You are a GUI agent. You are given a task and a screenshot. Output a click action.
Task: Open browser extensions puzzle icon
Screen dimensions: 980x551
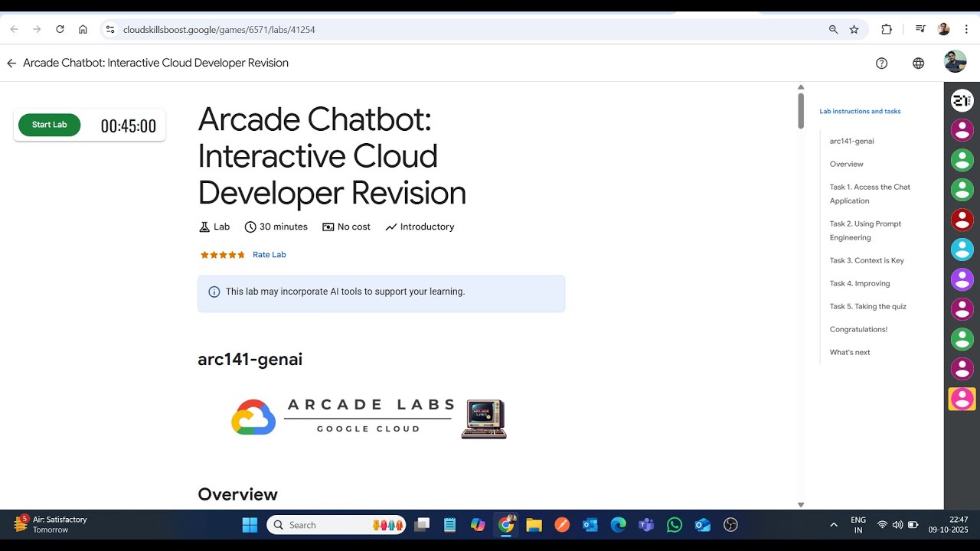[887, 29]
